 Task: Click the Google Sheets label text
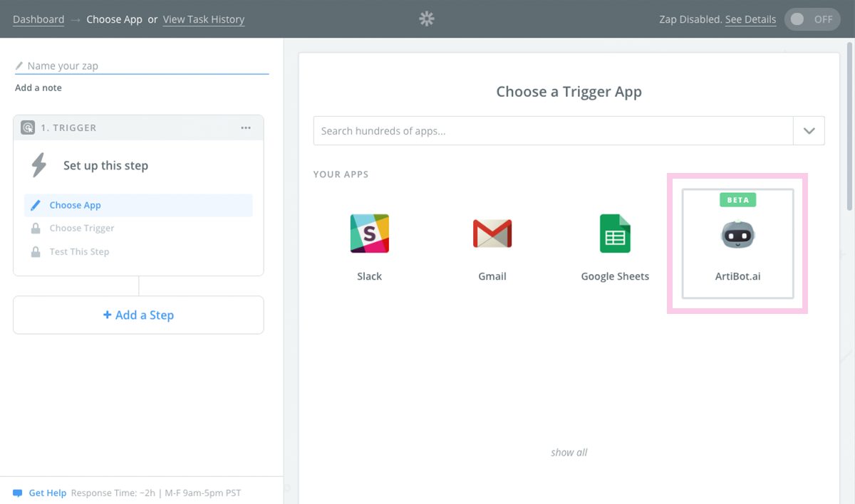click(615, 276)
